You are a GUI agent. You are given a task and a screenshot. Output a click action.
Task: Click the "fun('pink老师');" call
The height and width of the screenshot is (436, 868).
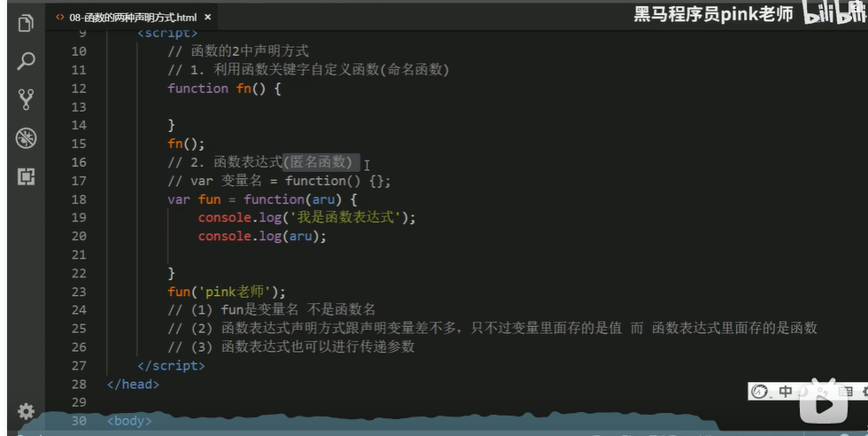pyautogui.click(x=227, y=292)
